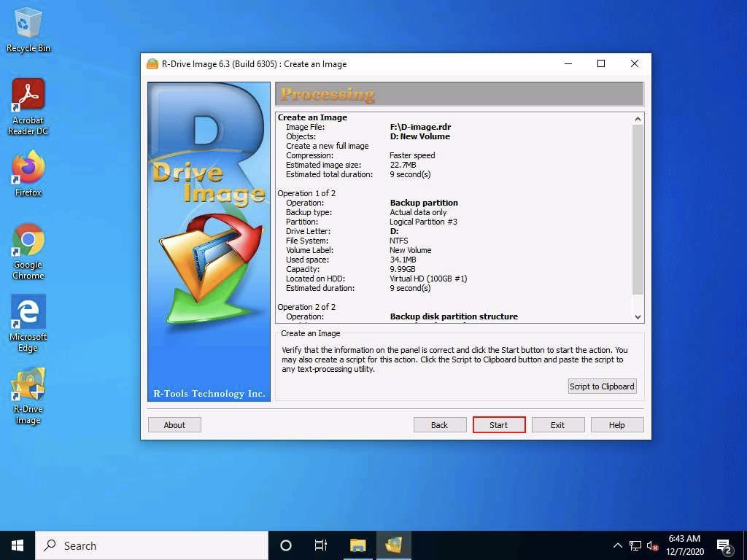The image size is (747, 560).
Task: Click the About button
Action: pyautogui.click(x=174, y=425)
